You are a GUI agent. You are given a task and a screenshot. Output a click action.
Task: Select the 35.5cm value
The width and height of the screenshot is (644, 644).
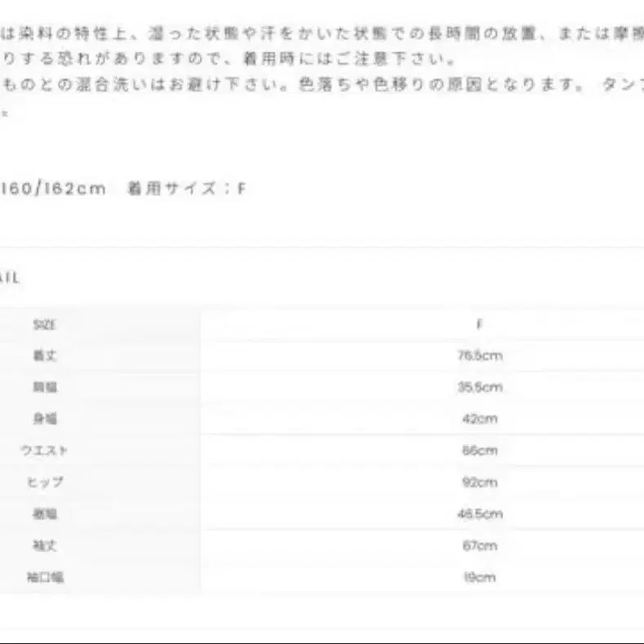click(480, 388)
